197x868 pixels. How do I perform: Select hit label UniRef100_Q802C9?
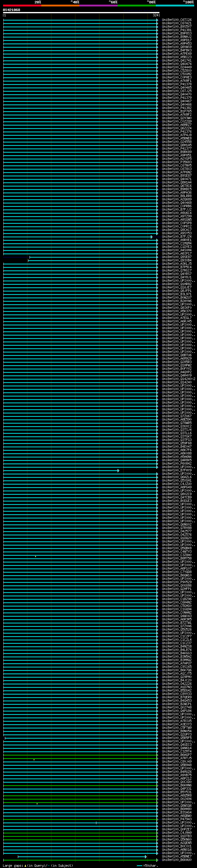click(x=176, y=494)
